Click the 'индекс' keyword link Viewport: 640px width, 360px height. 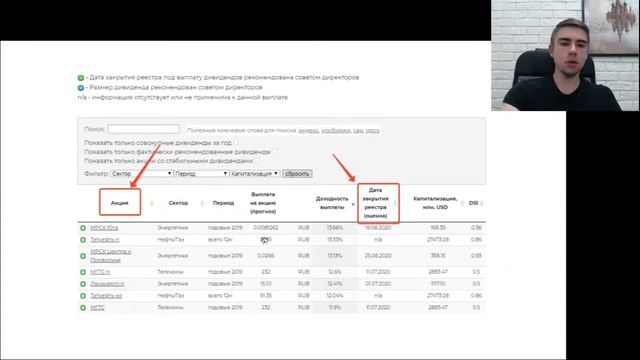(x=308, y=131)
